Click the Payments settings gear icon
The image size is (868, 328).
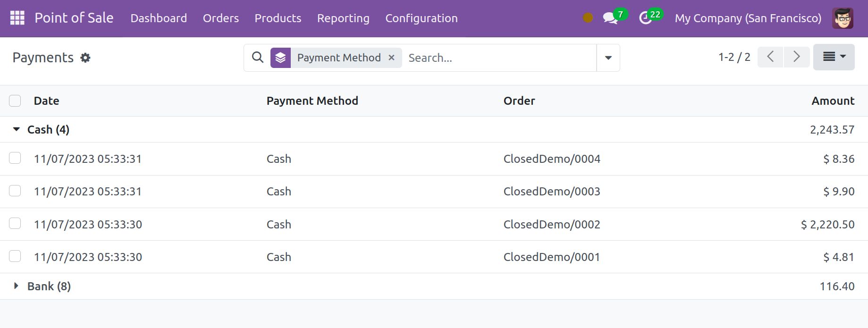click(x=85, y=58)
